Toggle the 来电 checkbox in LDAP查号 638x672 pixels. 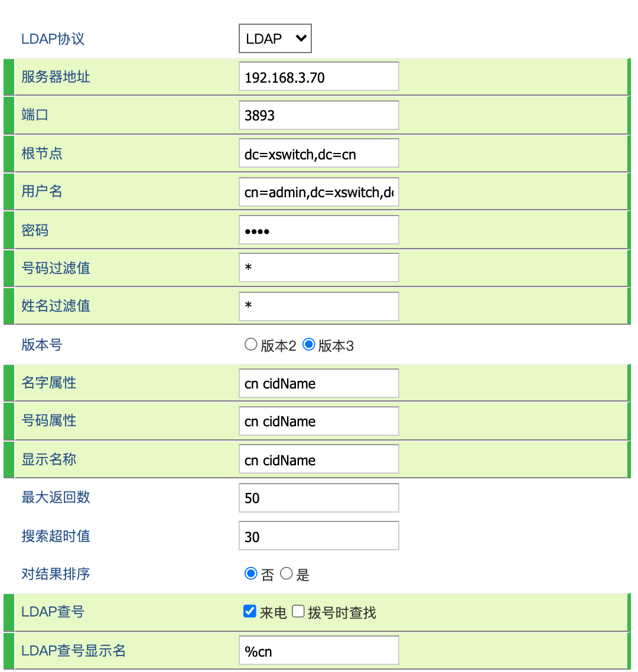click(249, 611)
